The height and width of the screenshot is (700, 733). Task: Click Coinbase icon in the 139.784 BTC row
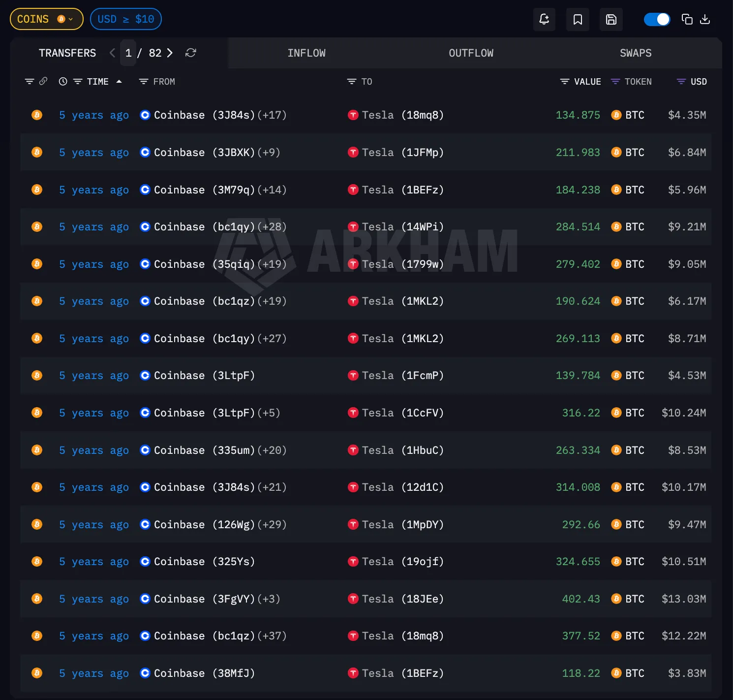click(x=145, y=376)
